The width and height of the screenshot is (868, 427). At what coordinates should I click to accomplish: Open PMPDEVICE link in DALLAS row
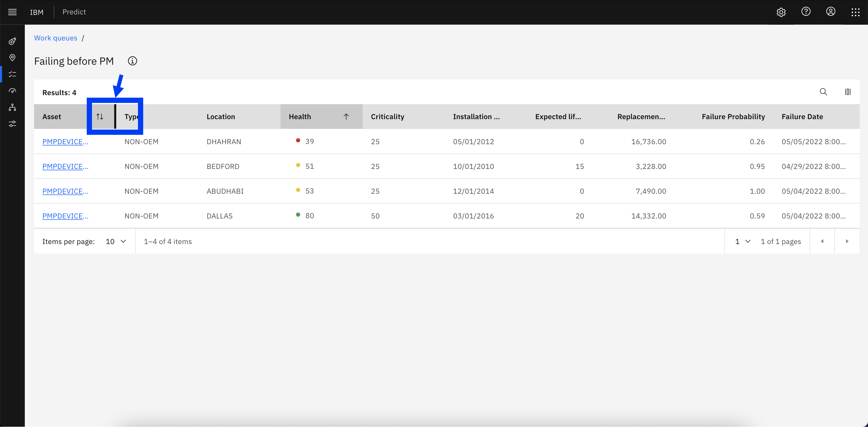(65, 216)
